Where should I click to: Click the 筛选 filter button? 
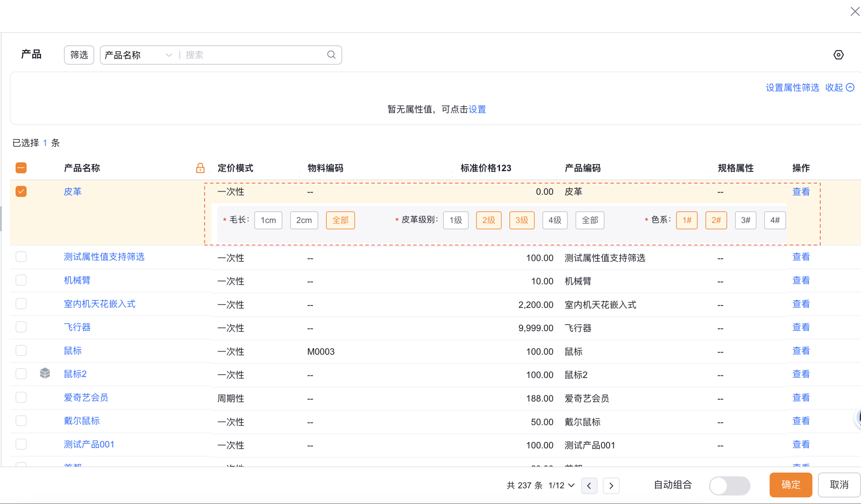(x=79, y=55)
